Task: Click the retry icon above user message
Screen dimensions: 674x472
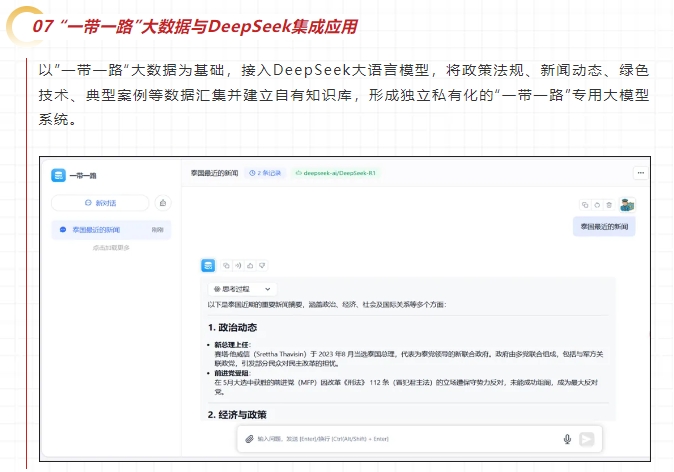Action: coord(597,205)
